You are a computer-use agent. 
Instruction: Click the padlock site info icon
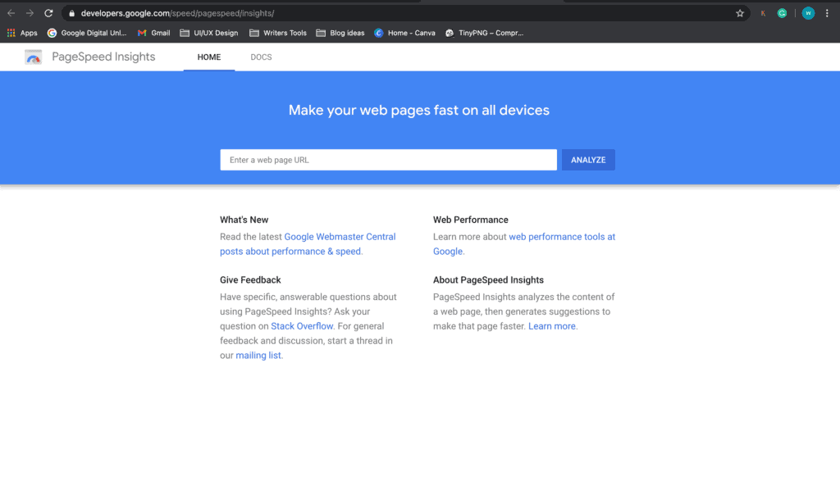tap(72, 13)
